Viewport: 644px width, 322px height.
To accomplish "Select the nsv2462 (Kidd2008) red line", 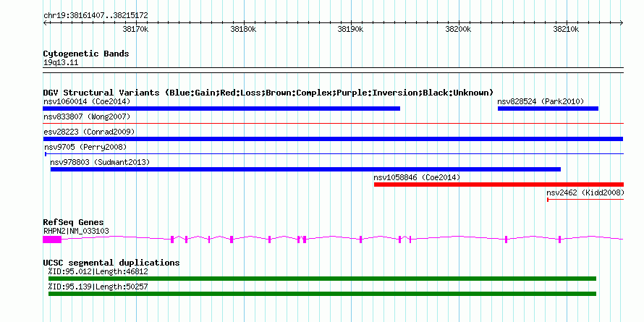I will tap(585, 200).
